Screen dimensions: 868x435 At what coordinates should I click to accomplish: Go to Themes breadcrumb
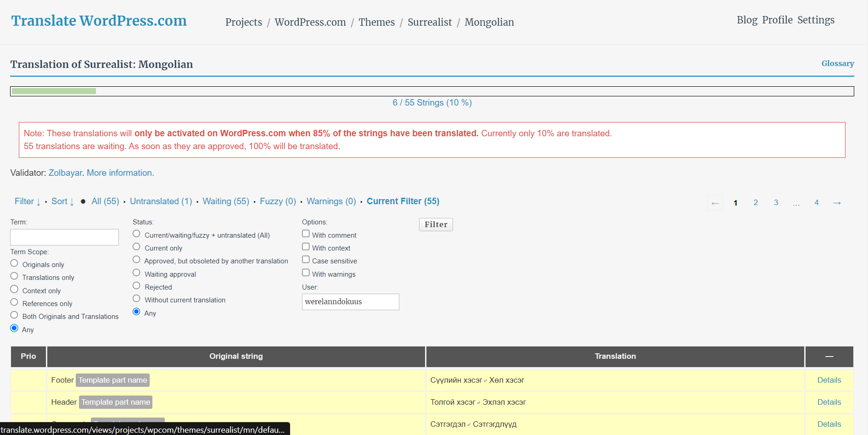click(376, 22)
